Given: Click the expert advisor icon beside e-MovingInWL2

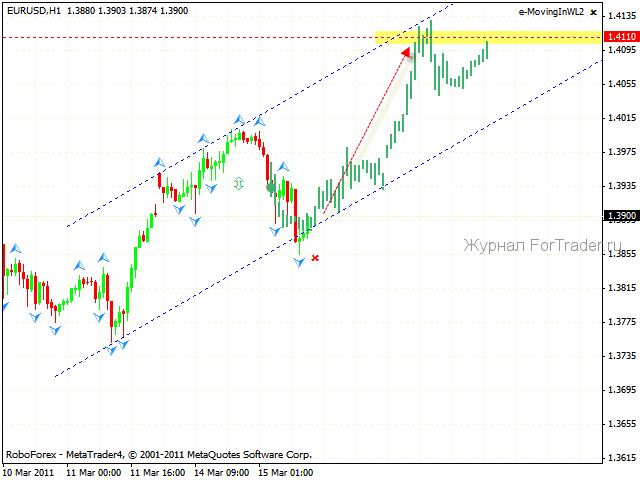Looking at the screenshot, I should tap(595, 12).
